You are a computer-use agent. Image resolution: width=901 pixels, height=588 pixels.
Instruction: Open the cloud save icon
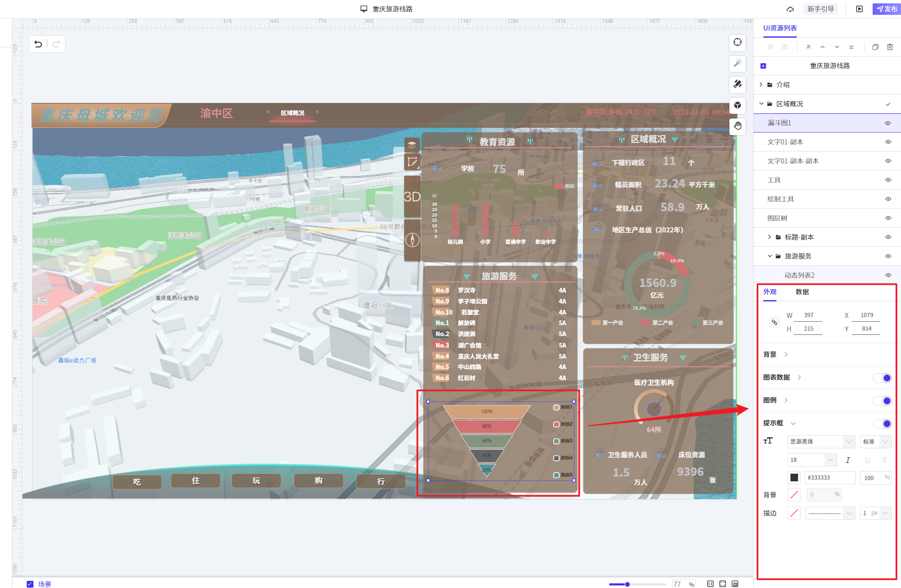(x=790, y=9)
